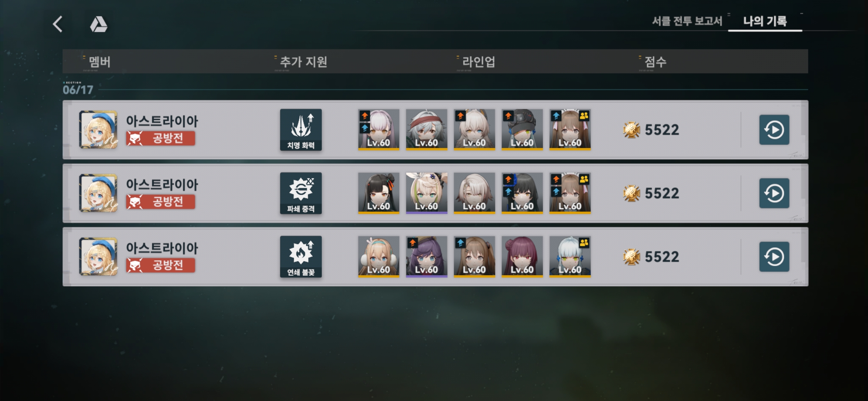Switch to the 서클 전투 보고서 tab
The image size is (868, 401).
click(687, 21)
